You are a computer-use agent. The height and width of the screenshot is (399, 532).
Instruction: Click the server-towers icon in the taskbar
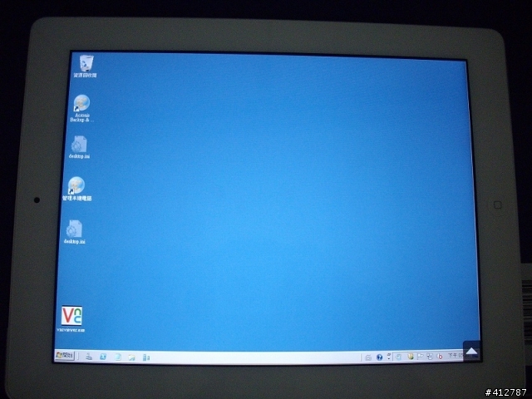coord(146,357)
